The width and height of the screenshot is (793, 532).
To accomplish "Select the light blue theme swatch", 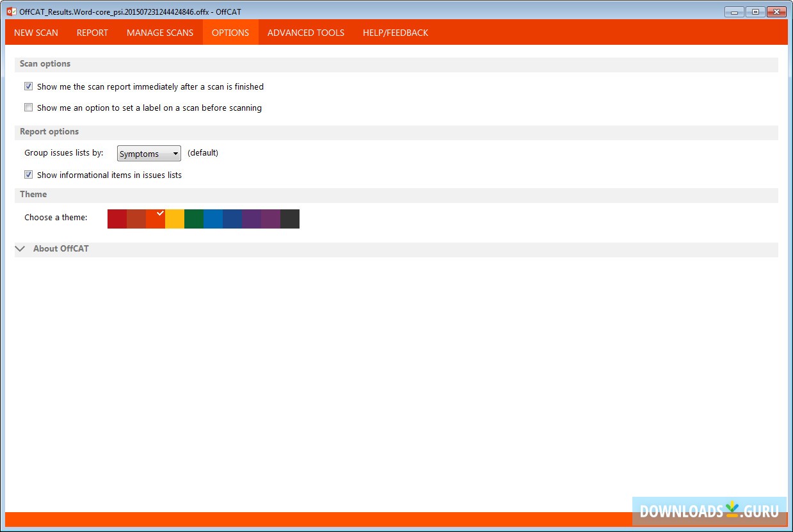I will point(212,219).
